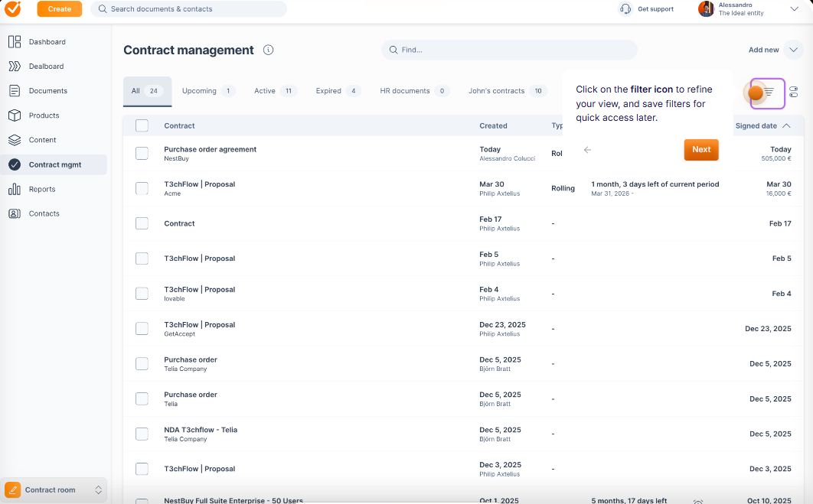
Task: Click the Find contracts field
Action: pyautogui.click(x=509, y=50)
